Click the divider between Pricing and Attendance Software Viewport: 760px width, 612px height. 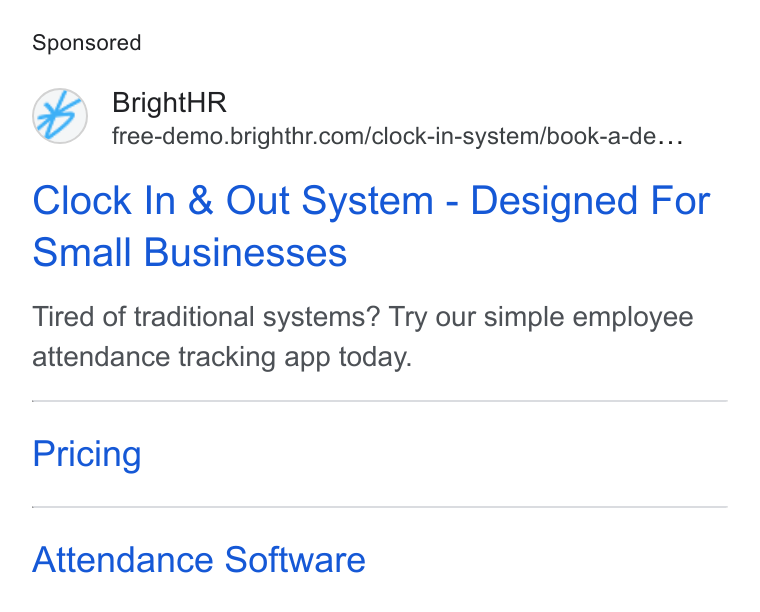pos(380,507)
